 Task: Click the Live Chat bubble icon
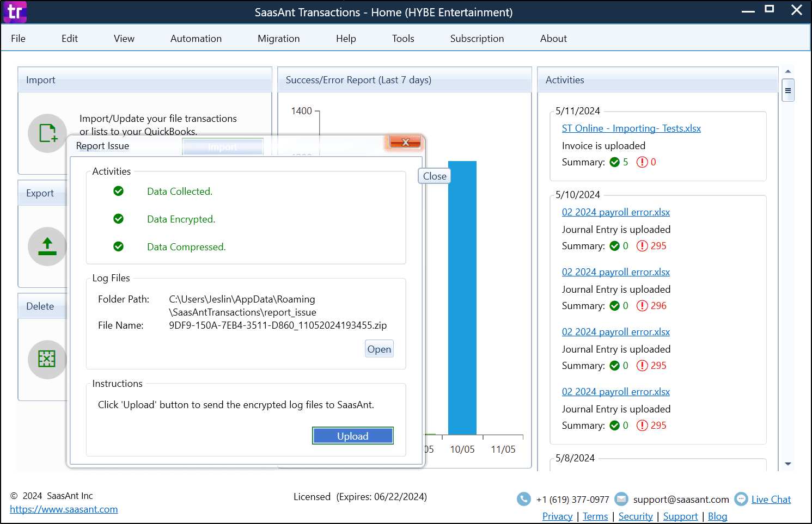click(741, 499)
